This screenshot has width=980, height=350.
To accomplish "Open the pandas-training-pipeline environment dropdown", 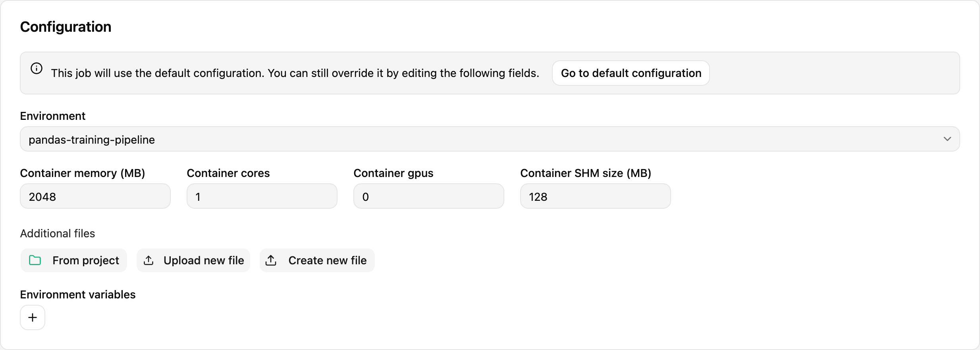I will (490, 139).
